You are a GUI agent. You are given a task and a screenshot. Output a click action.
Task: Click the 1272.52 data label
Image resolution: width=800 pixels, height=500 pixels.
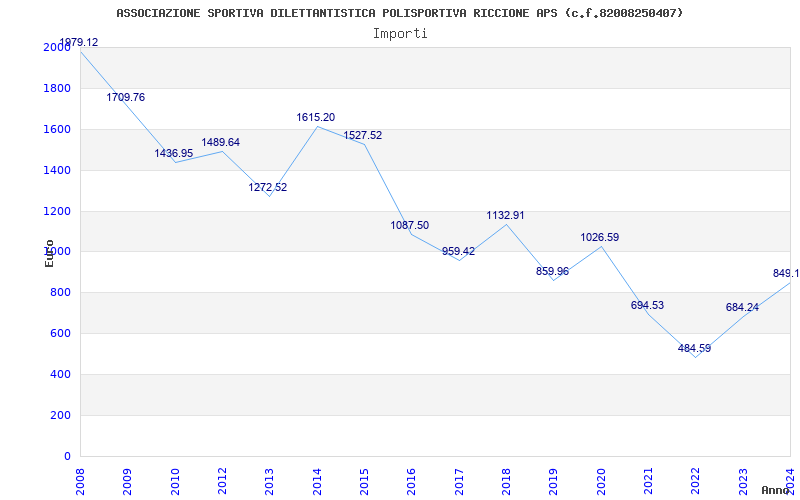click(268, 187)
